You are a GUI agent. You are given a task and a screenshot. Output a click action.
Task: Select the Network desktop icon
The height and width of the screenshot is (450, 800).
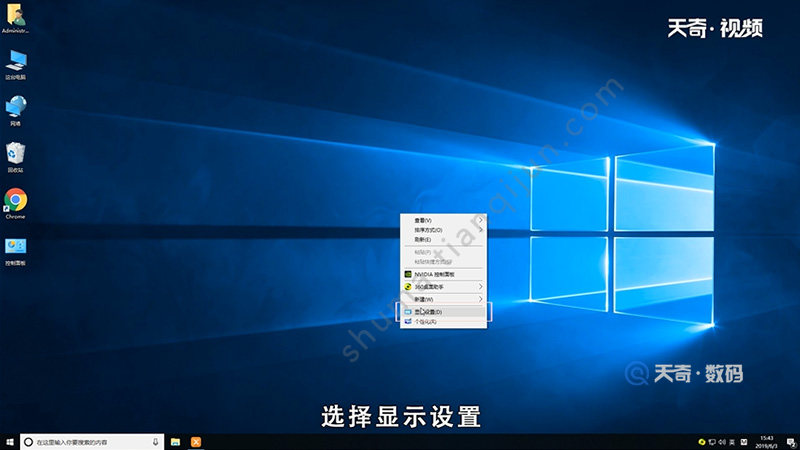(15, 111)
